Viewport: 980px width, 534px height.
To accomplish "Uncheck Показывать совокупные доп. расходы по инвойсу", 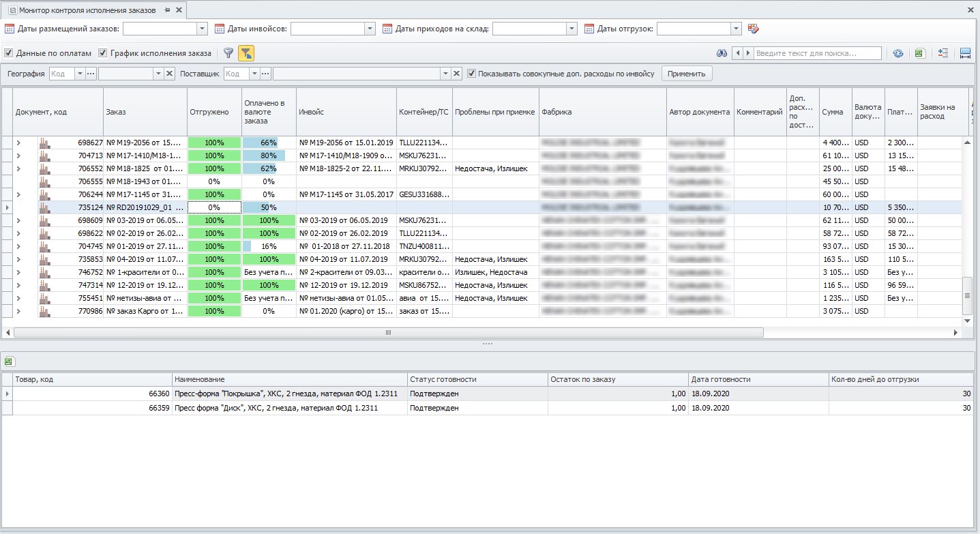I will point(471,74).
